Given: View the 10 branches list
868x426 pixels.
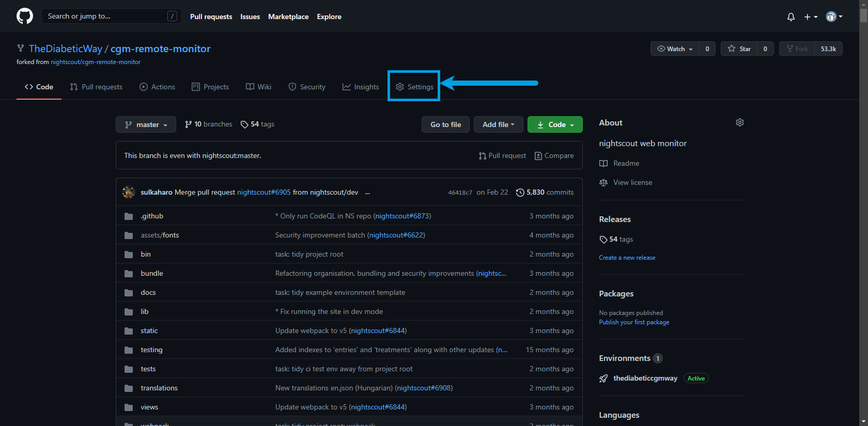Looking at the screenshot, I should coord(209,124).
